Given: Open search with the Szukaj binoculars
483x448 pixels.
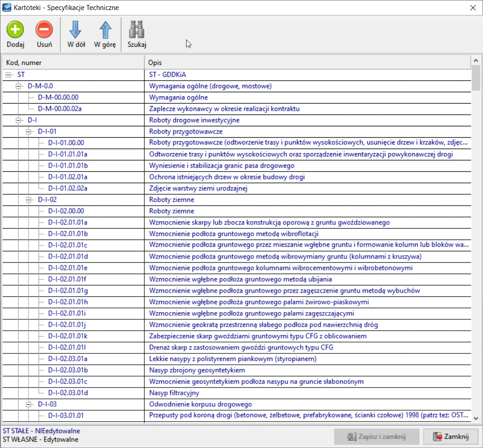Looking at the screenshot, I should [137, 30].
